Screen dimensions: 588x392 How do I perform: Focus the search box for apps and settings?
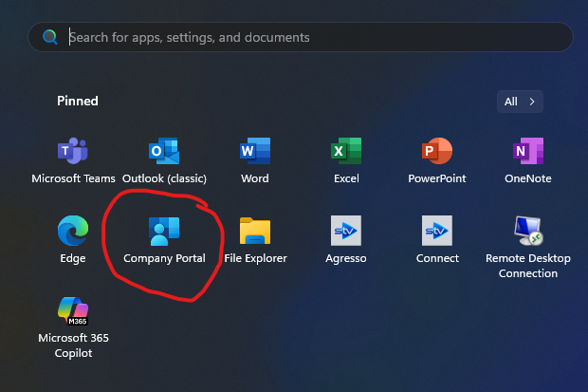coord(301,37)
